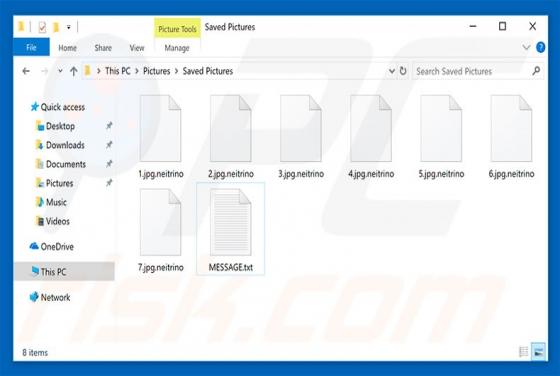Expand the ribbon with the chevron
This screenshot has width=560, height=376.
coord(526,47)
